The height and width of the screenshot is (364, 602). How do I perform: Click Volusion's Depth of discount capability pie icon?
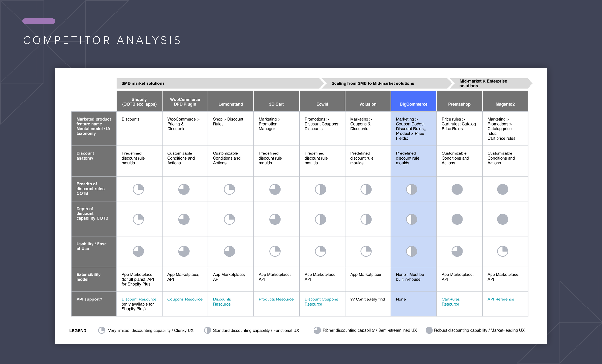tap(366, 219)
